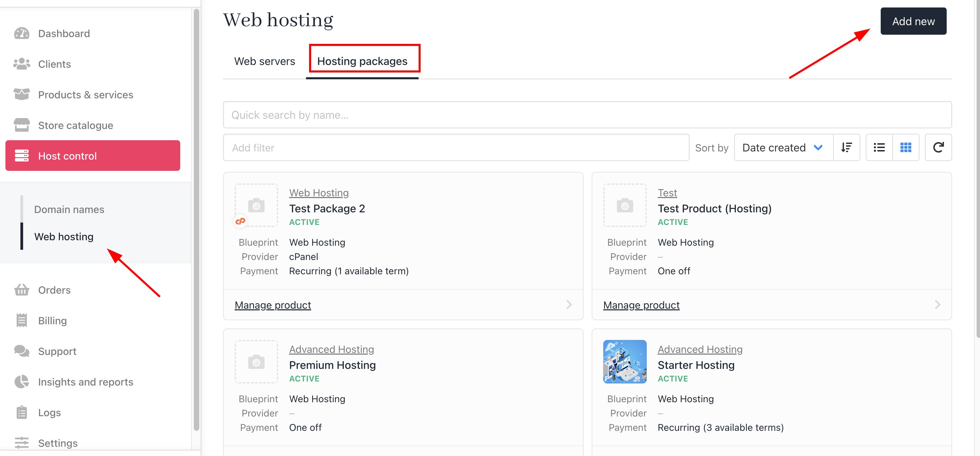Open Web Hosting category link

[x=319, y=193]
